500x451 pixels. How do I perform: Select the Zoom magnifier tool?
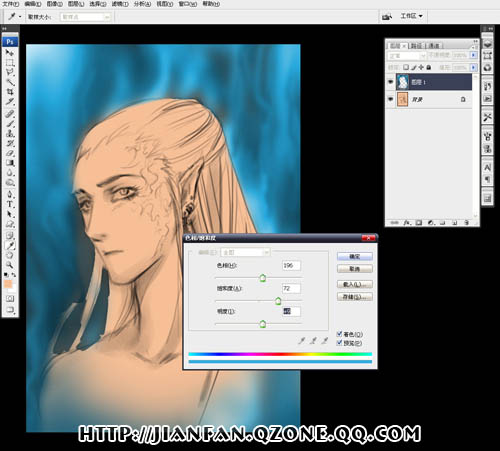pos(10,265)
